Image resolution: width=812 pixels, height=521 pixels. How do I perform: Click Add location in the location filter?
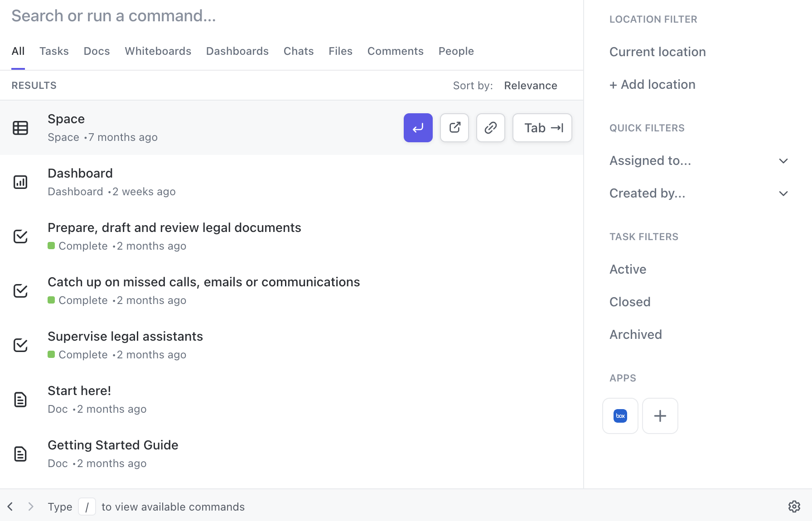(652, 84)
